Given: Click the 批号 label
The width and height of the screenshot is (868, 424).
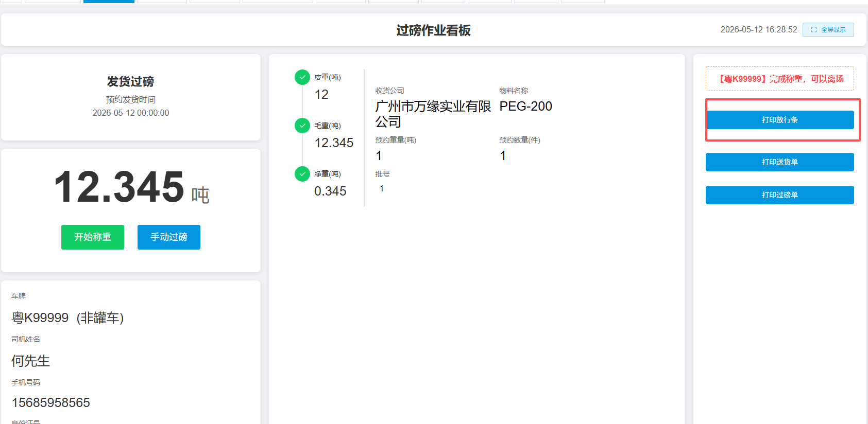Looking at the screenshot, I should tap(382, 174).
